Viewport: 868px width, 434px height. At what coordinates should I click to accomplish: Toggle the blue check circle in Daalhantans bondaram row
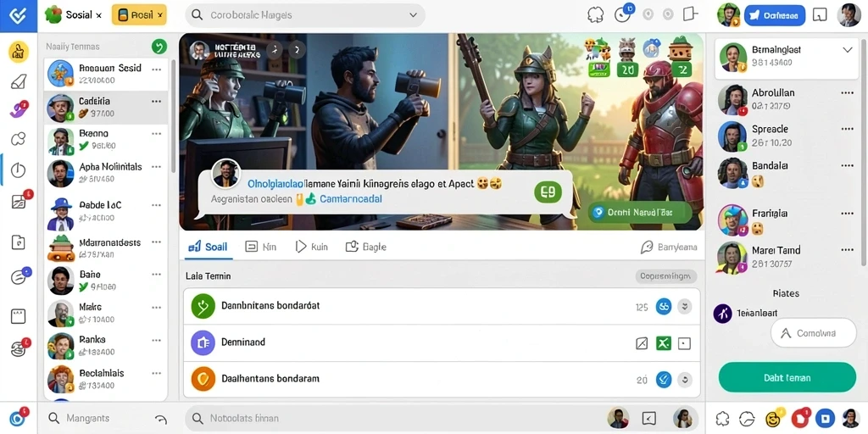tap(663, 379)
